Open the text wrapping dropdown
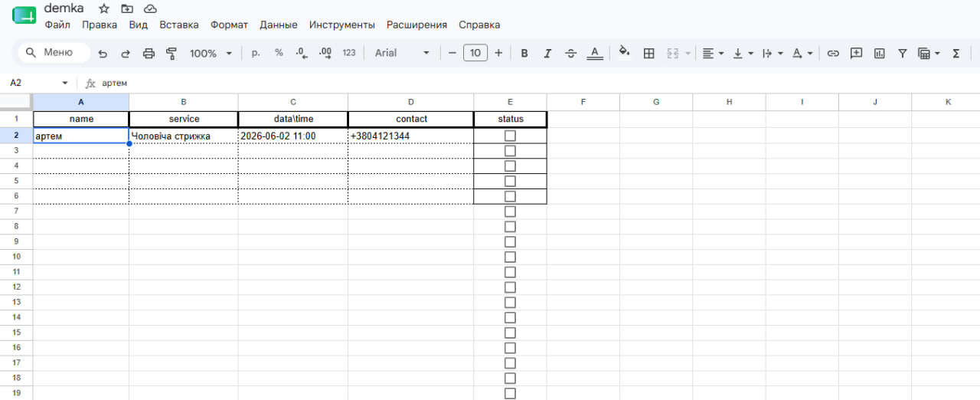Screen dimensions: 980x400 pos(773,54)
